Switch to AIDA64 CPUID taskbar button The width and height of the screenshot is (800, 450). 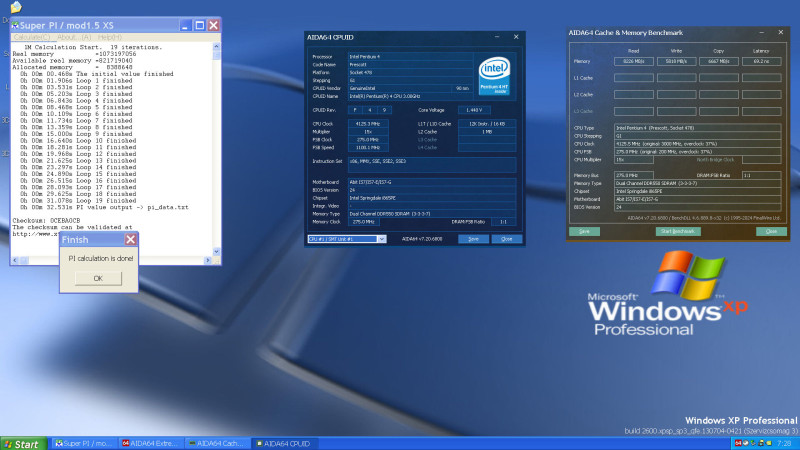(x=284, y=444)
